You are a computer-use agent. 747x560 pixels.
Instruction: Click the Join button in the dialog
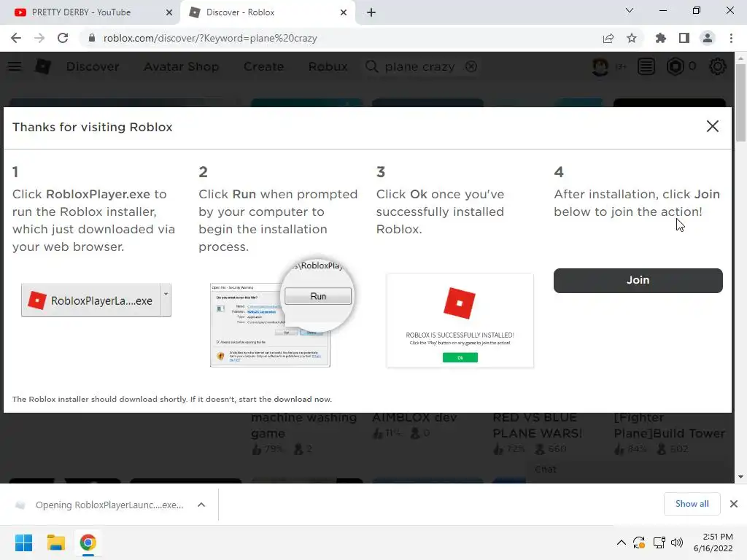coord(638,280)
